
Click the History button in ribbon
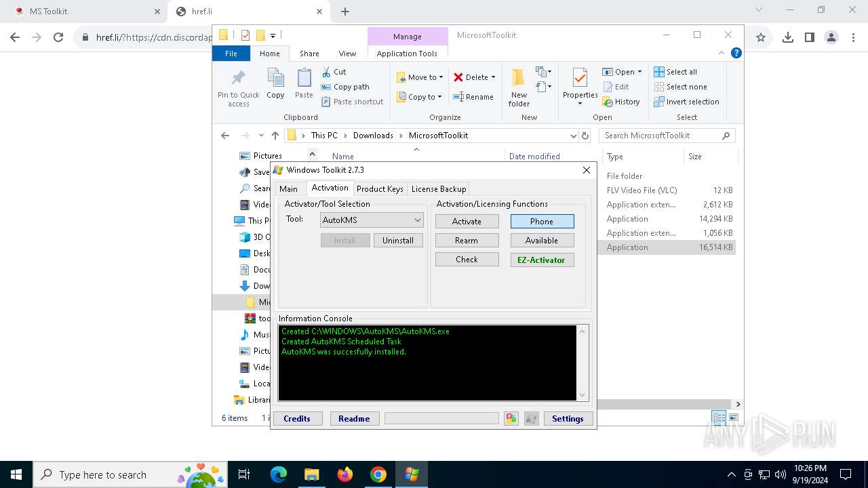pyautogui.click(x=620, y=102)
